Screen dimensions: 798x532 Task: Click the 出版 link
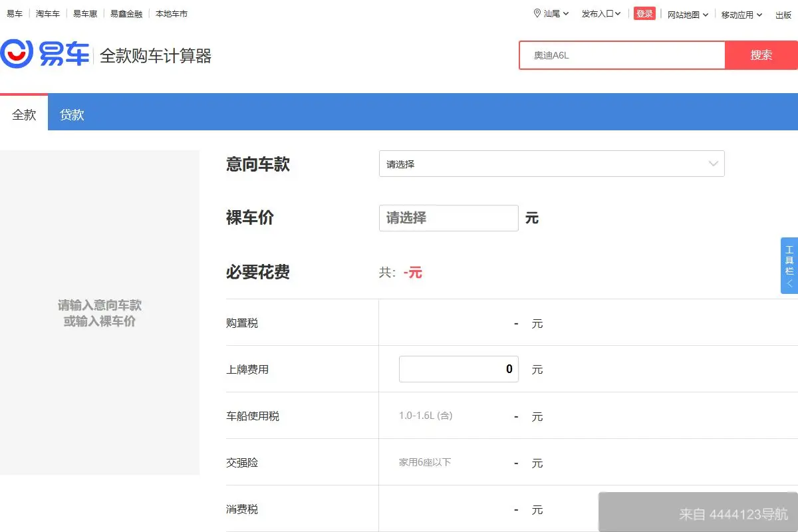(783, 15)
